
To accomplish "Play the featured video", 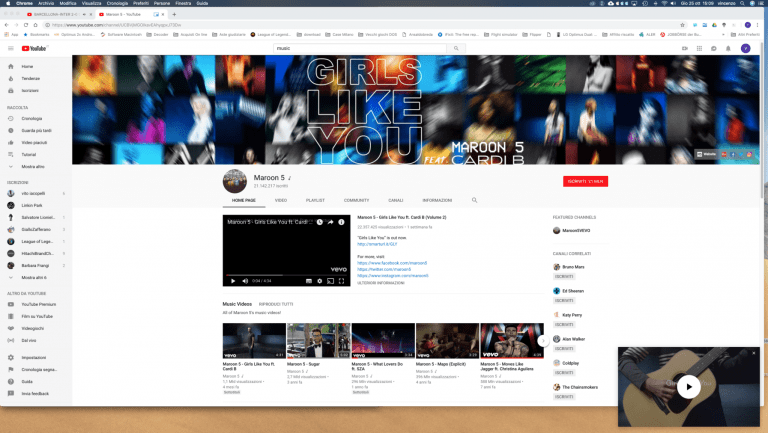I will [x=233, y=281].
